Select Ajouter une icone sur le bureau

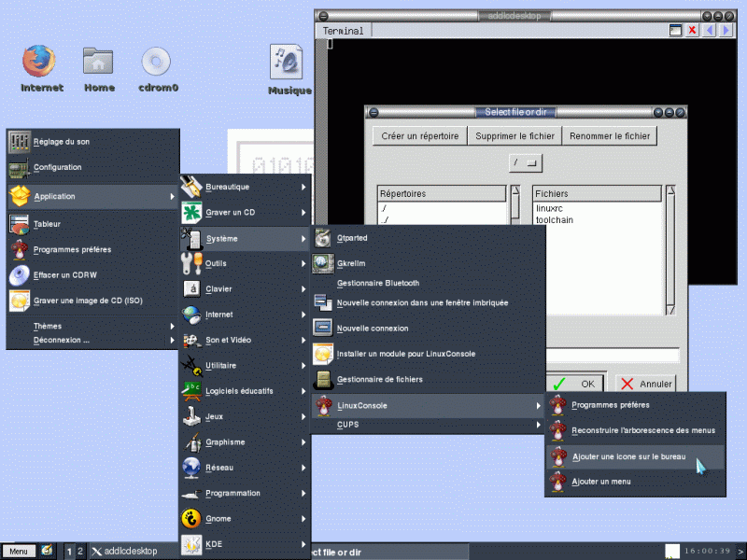(x=628, y=455)
